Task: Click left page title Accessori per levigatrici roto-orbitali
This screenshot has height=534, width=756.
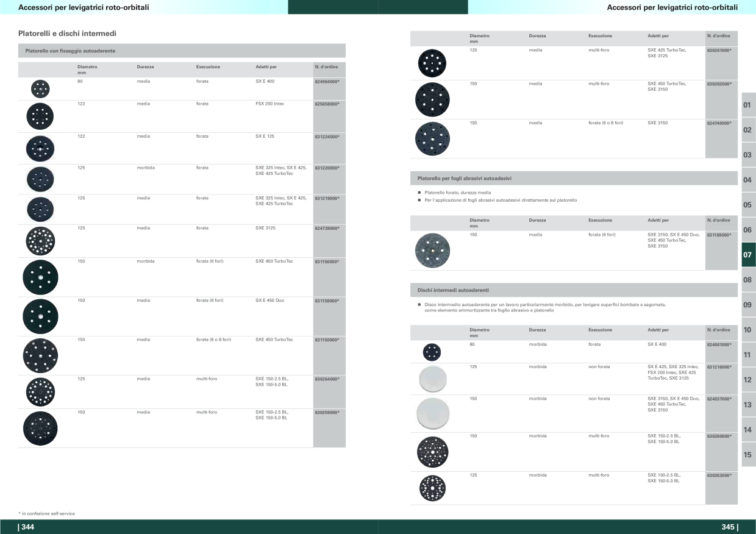Action: click(x=84, y=7)
